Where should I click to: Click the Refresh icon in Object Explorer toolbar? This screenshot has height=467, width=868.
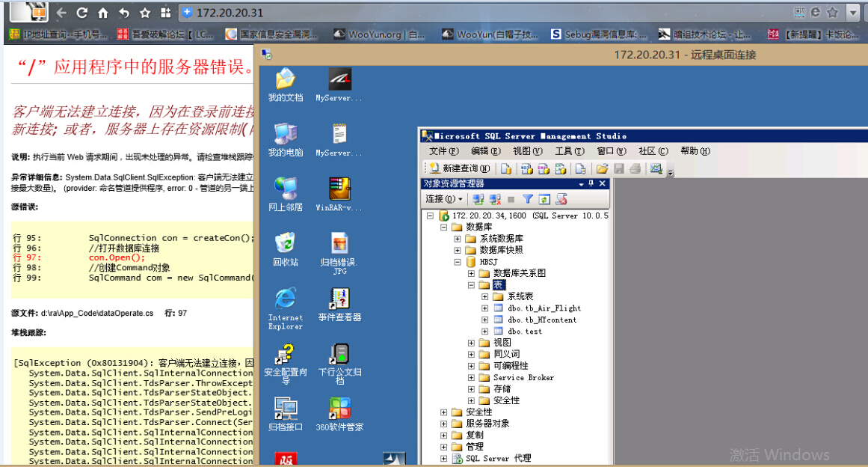pyautogui.click(x=544, y=199)
